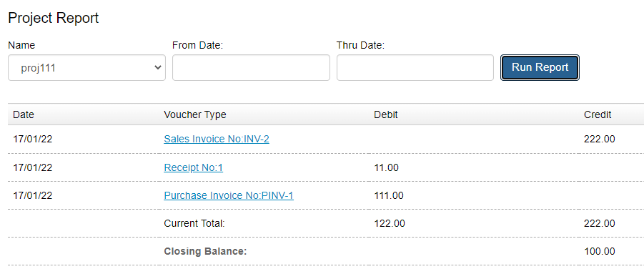This screenshot has height=269, width=644.
Task: Select the 111.00 debit amount
Action: point(389,195)
